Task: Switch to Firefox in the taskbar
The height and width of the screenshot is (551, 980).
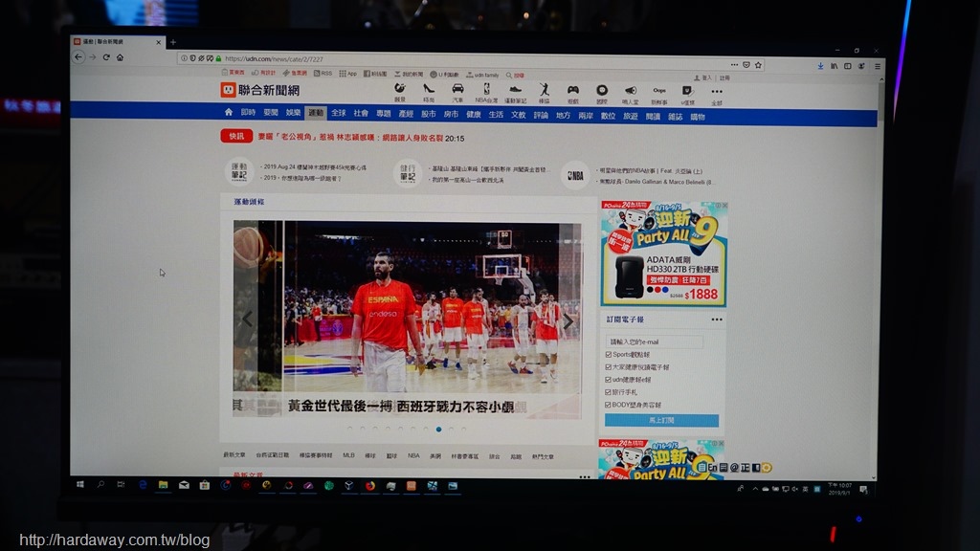Action: click(370, 485)
